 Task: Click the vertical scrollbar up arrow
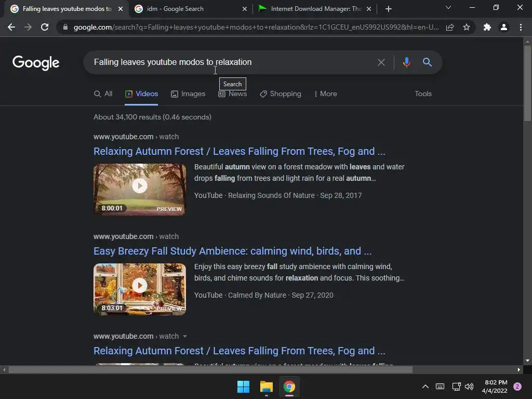(x=527, y=42)
